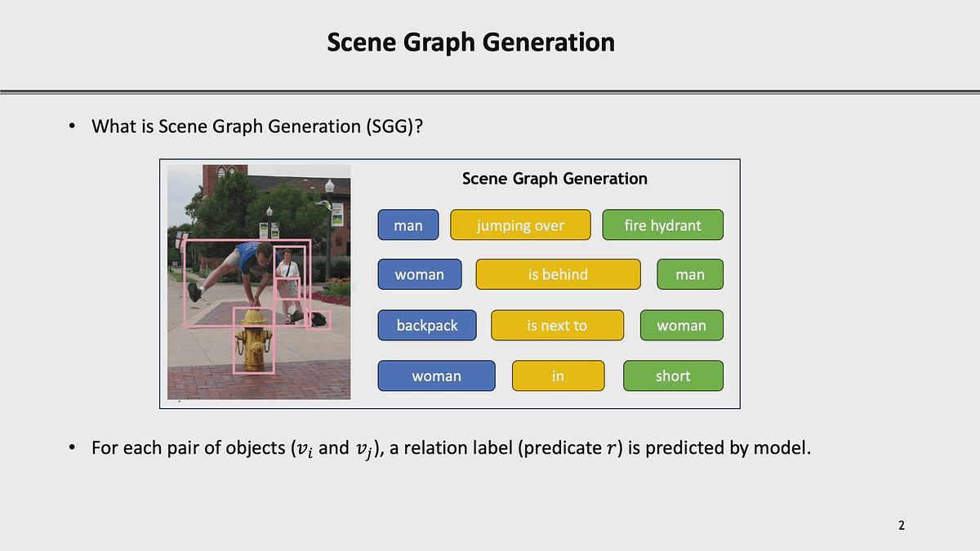Click the blue "woman" label beside "is behind"
This screenshot has width=980, height=551.
click(420, 274)
